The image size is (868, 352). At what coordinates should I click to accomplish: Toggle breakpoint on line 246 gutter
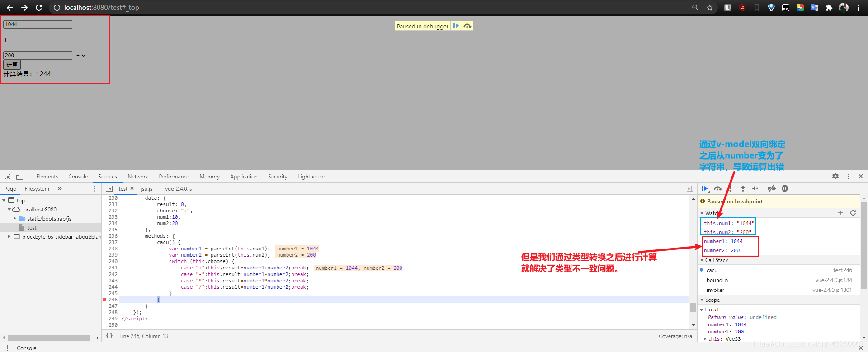(113, 300)
